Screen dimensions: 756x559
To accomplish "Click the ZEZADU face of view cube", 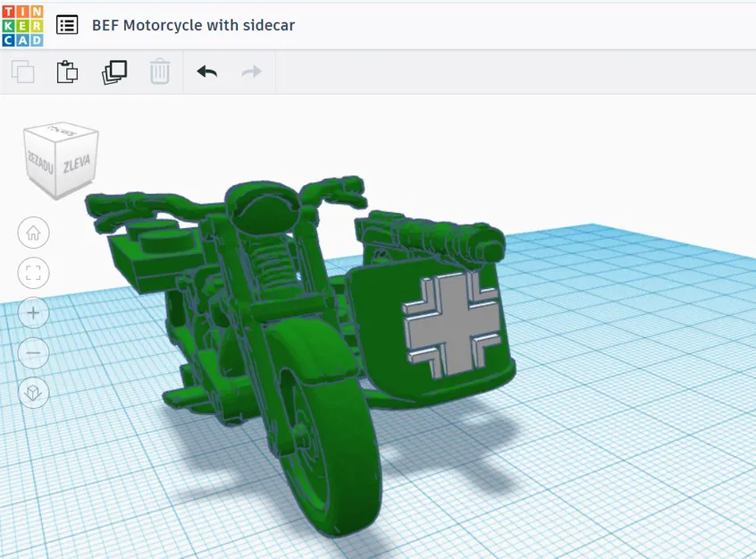I will (40, 163).
